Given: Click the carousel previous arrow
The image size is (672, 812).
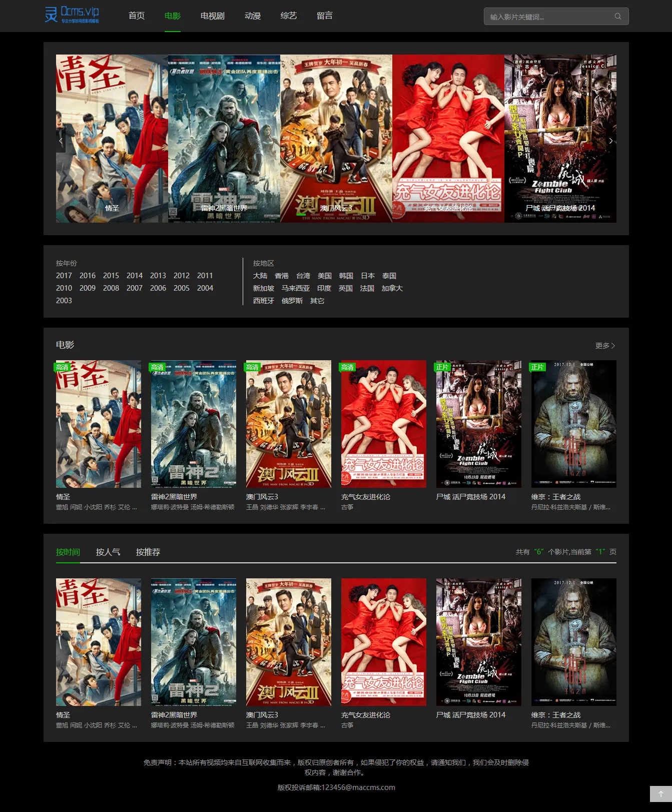Looking at the screenshot, I should (x=61, y=141).
